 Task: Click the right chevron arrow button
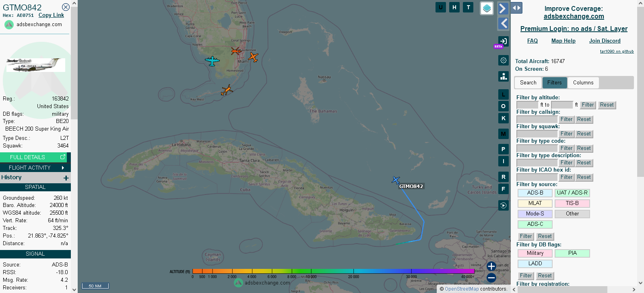click(503, 8)
